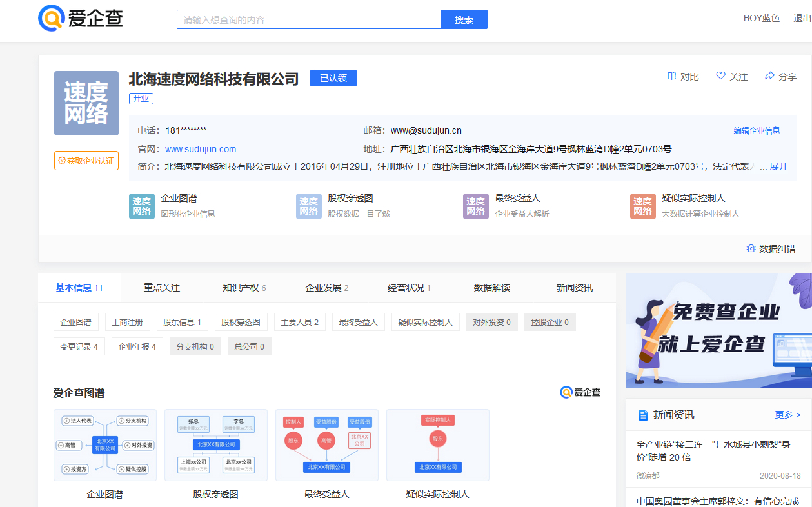This screenshot has width=812, height=507.
Task: Open 最终受益人 purple tile icon
Action: point(476,206)
